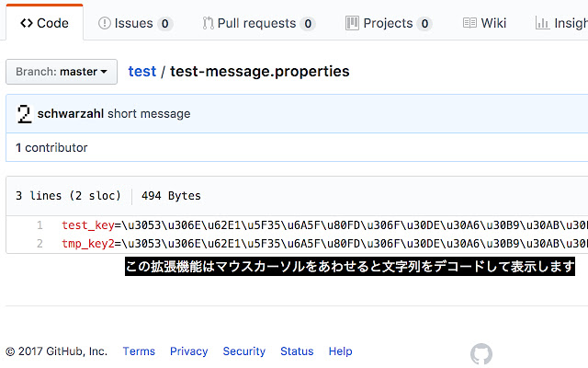This screenshot has width=588, height=368.
Task: Open the Pull requests tab
Action: [x=259, y=23]
